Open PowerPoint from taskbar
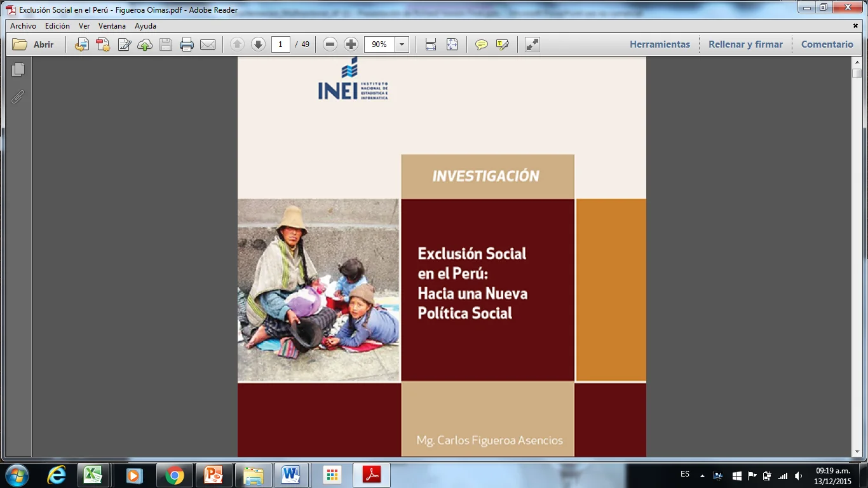Screen dimensions: 868x488 (x=213, y=475)
